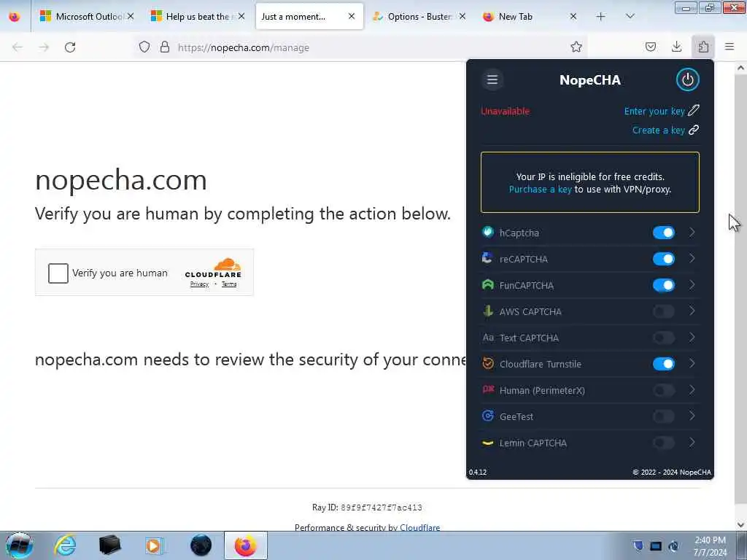Enable the AWS CAPTCHA toggle

tap(664, 311)
